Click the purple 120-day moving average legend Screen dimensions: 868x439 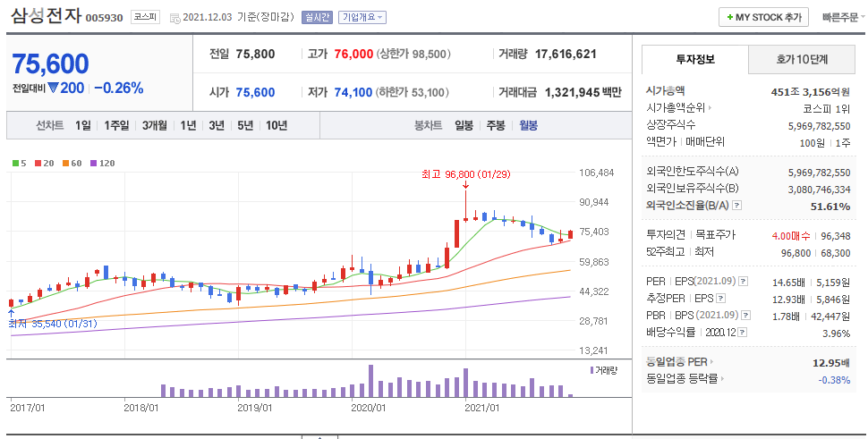102,163
